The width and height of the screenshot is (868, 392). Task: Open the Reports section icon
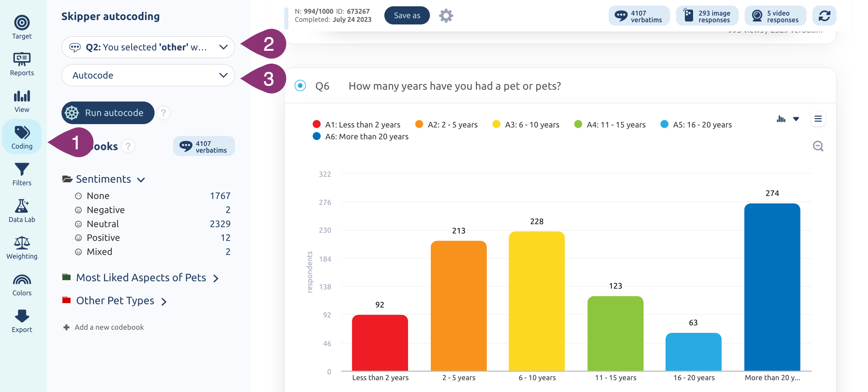22,59
